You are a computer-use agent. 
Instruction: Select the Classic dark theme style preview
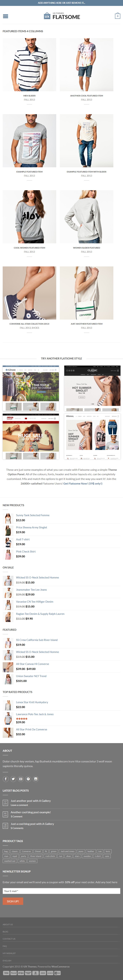92,388
